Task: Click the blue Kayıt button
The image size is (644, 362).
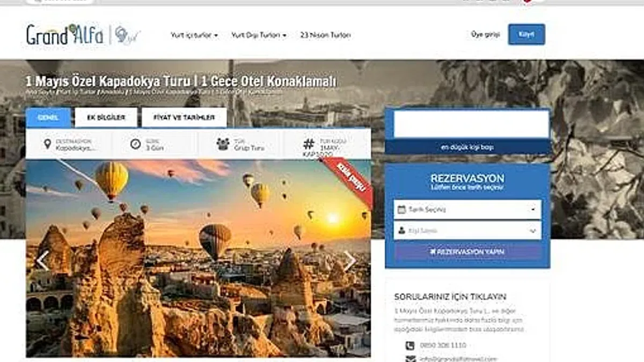Action: 526,34
